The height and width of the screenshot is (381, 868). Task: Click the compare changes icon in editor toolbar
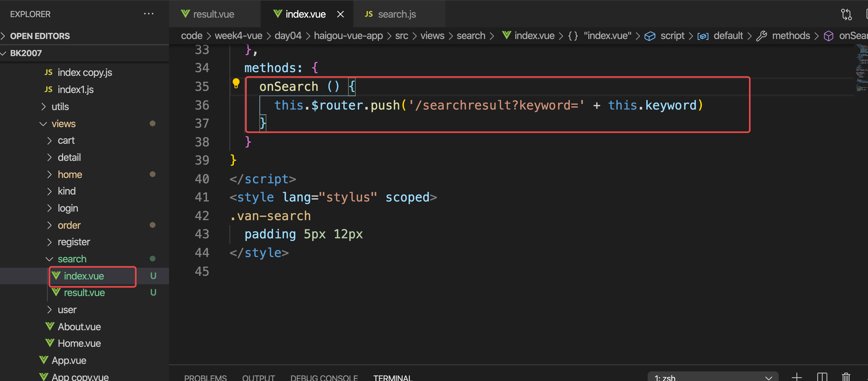[846, 14]
